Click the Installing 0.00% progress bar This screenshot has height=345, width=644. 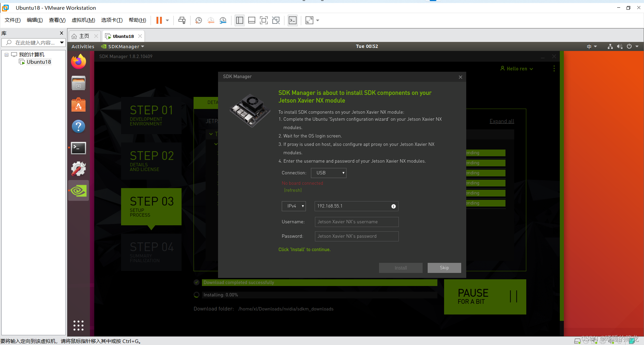click(319, 295)
